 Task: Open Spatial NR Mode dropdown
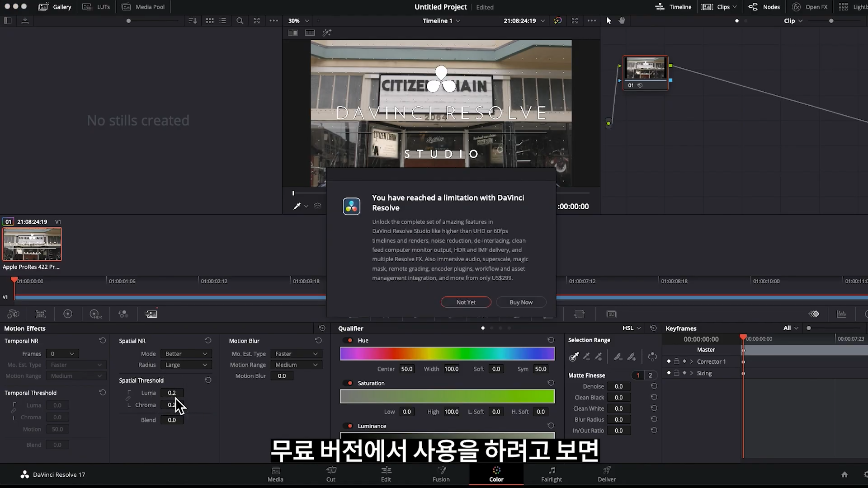click(x=186, y=354)
